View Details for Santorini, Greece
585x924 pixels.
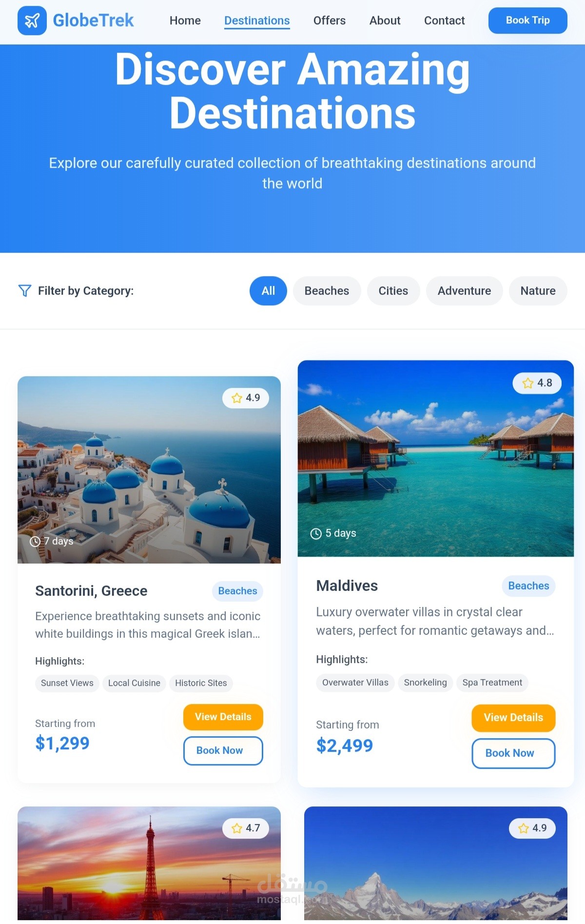pos(223,717)
